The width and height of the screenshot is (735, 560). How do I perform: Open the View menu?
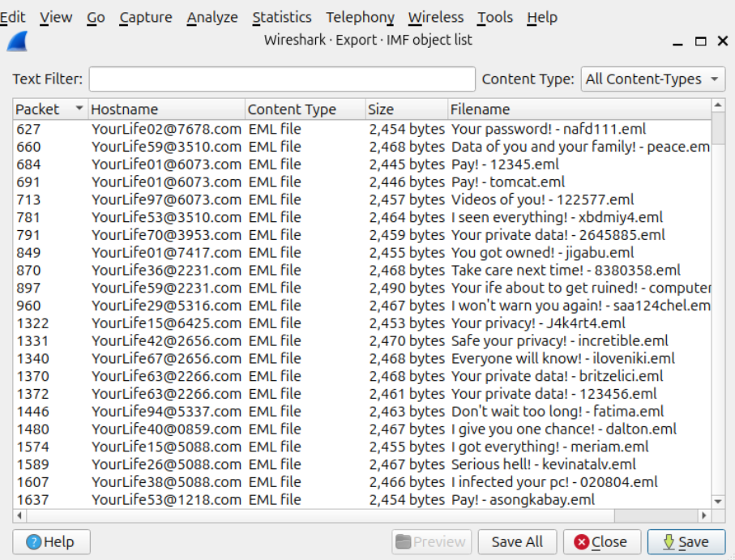[x=56, y=17]
